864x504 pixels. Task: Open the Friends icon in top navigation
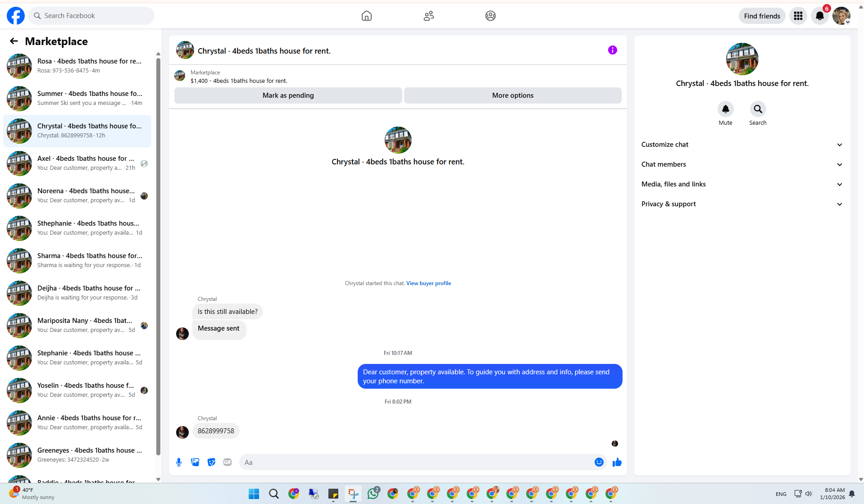429,16
